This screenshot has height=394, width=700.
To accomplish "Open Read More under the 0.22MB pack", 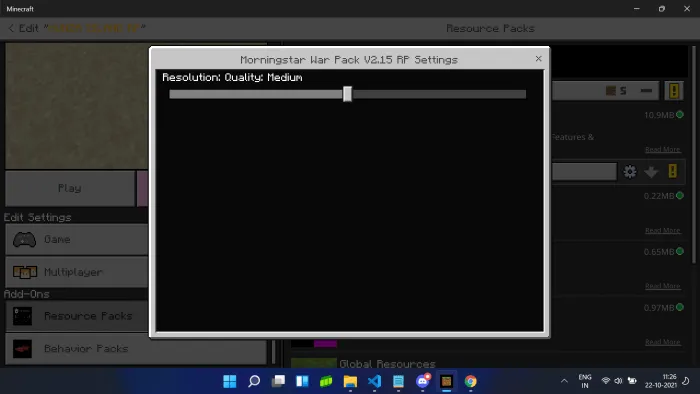I will point(662,230).
